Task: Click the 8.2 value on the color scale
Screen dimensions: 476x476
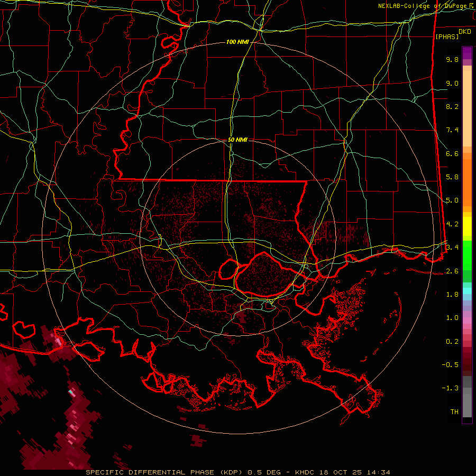Action: point(452,106)
